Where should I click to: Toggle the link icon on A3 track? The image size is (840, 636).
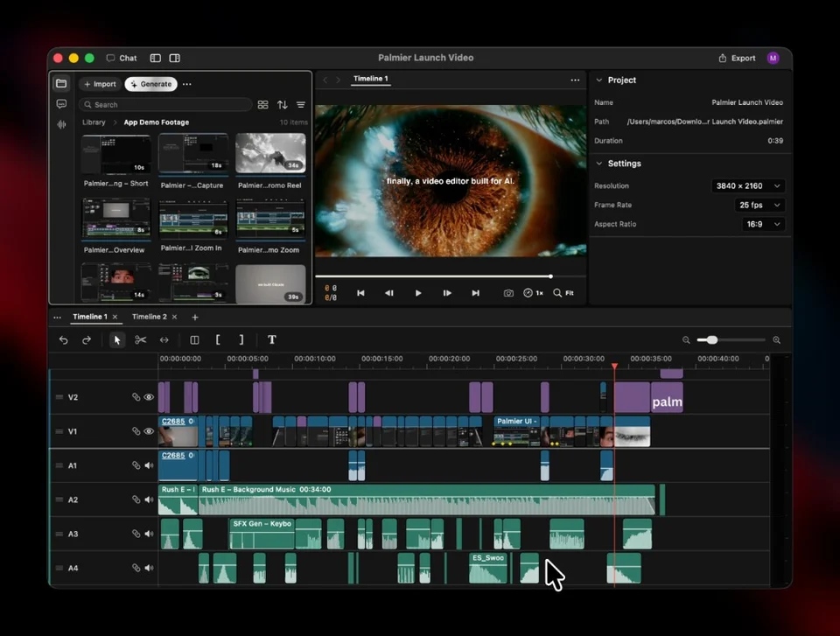[136, 534]
